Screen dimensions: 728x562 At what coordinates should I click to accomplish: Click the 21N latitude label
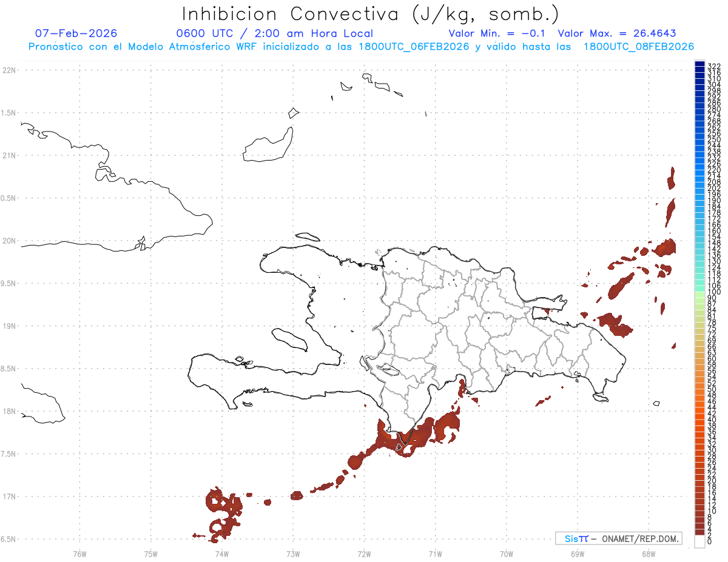[9, 155]
